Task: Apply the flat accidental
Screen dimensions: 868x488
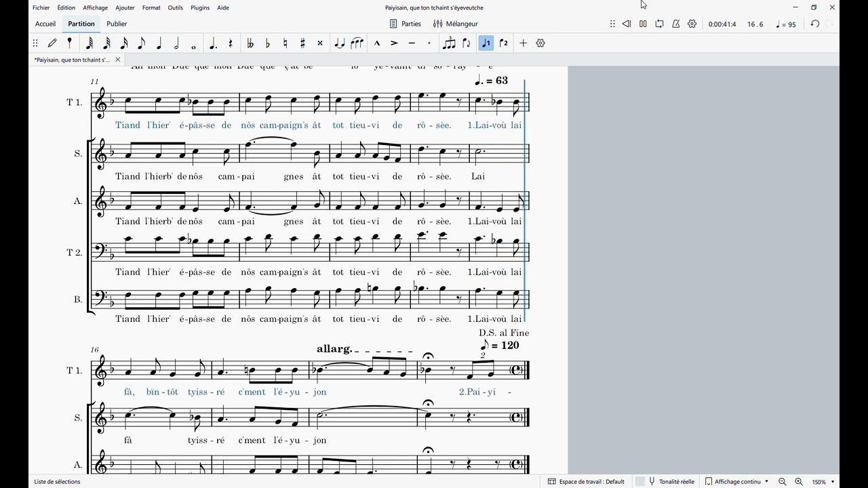Action: pyautogui.click(x=268, y=43)
